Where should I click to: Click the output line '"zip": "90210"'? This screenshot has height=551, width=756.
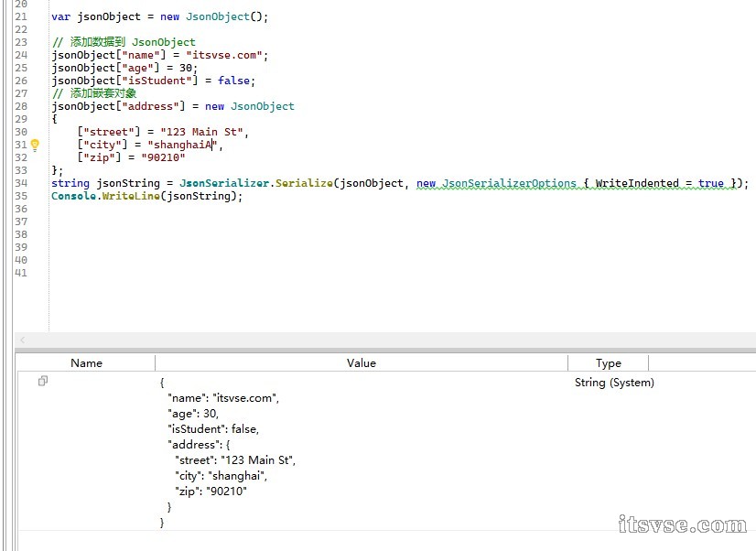(211, 492)
